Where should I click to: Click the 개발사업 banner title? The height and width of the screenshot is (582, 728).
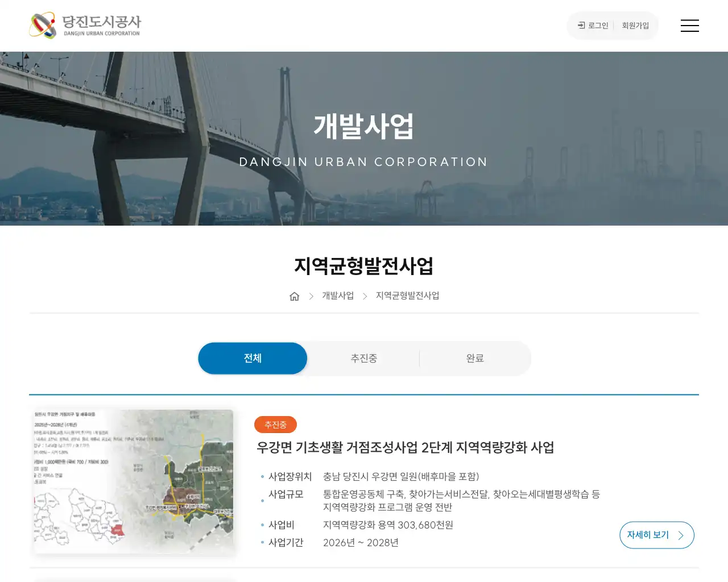[x=363, y=126]
